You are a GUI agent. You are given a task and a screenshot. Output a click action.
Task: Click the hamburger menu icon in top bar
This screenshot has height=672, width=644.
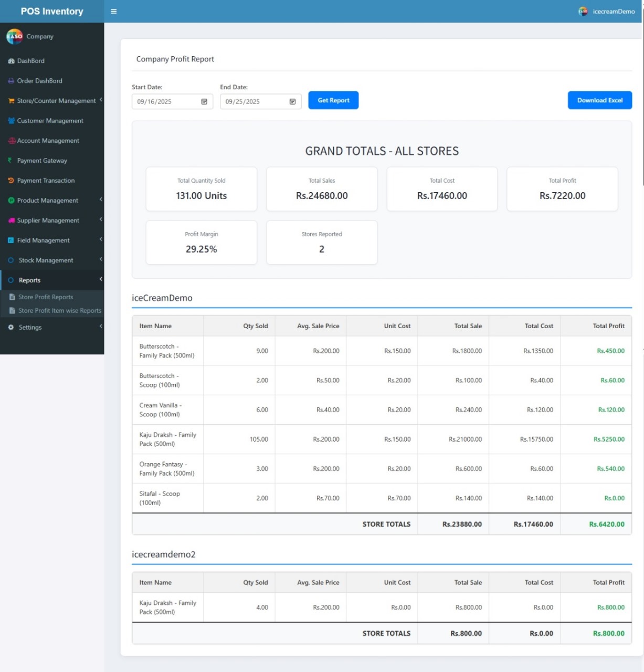(113, 11)
